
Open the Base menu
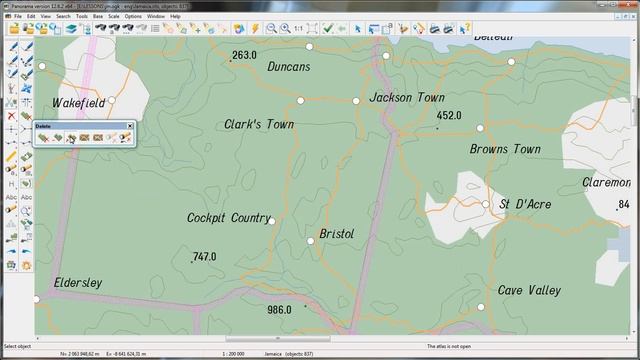click(x=98, y=16)
